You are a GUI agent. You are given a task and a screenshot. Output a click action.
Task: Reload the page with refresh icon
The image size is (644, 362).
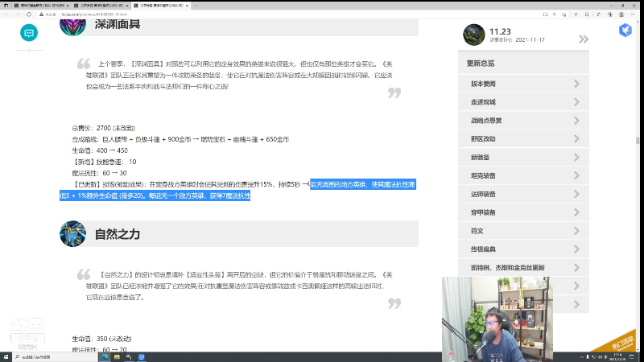click(x=29, y=14)
